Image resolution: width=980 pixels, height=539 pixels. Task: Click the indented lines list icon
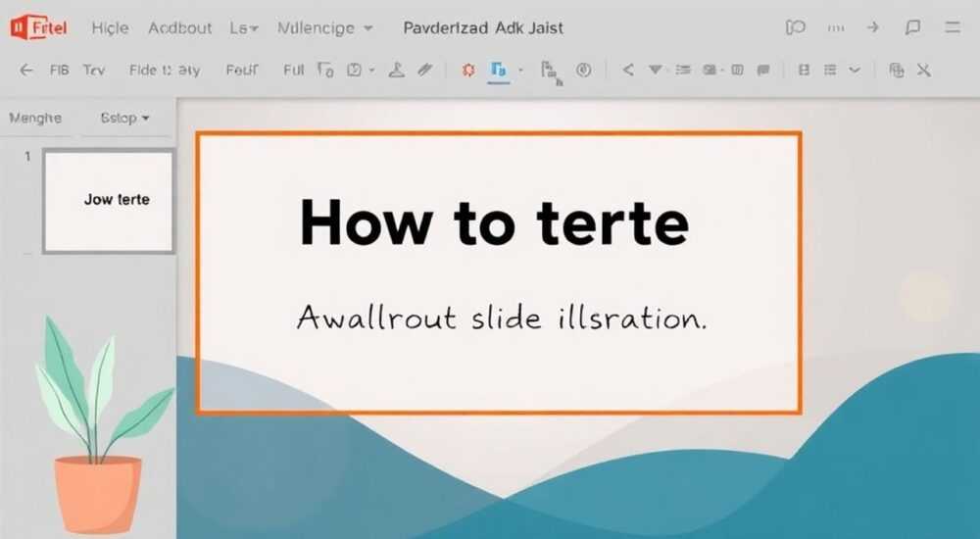[683, 70]
